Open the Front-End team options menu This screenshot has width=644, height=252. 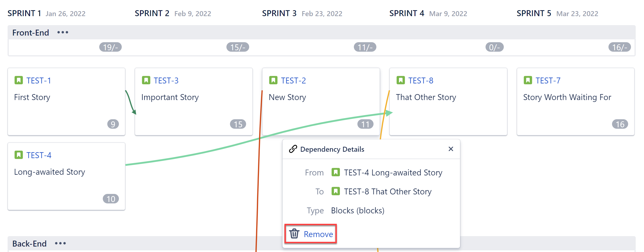click(63, 32)
